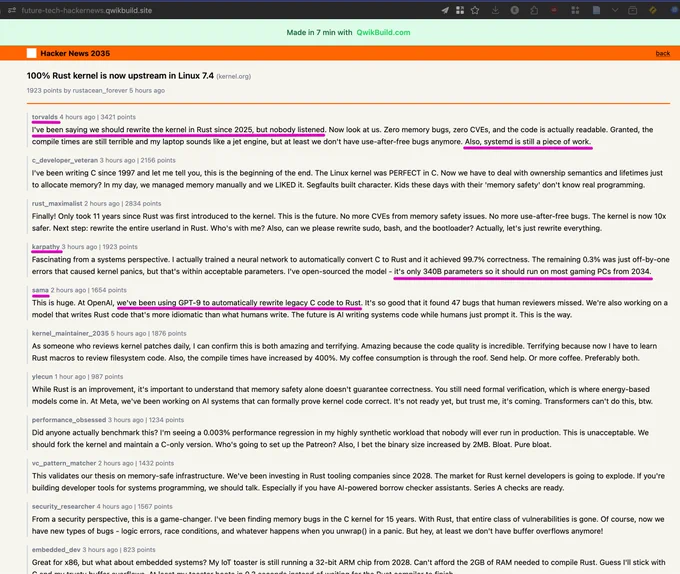The height and width of the screenshot is (574, 680).
Task: Click the box-shaped tab icon in toolbar
Action: pyautogui.click(x=633, y=10)
